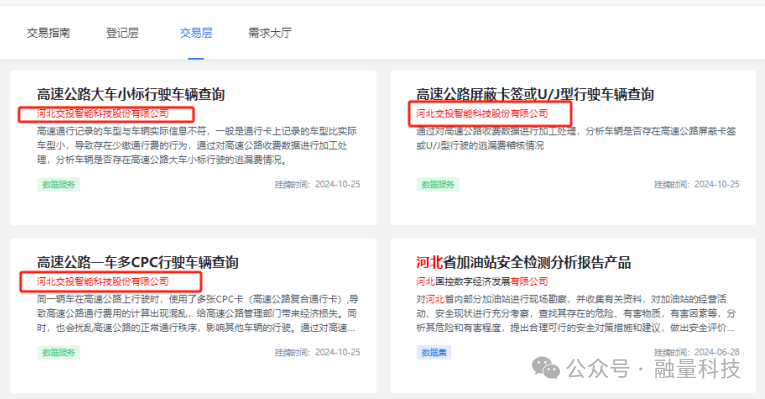Click description text of 大车小标 card

197,145
